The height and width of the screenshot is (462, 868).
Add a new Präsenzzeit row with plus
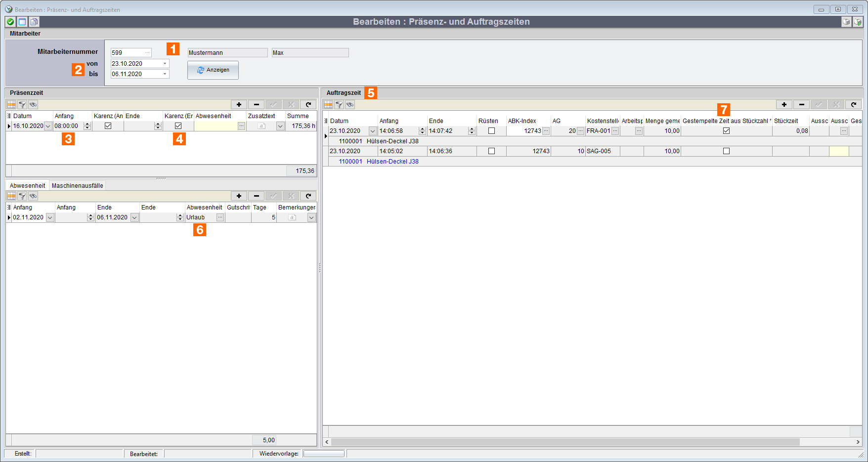(239, 105)
